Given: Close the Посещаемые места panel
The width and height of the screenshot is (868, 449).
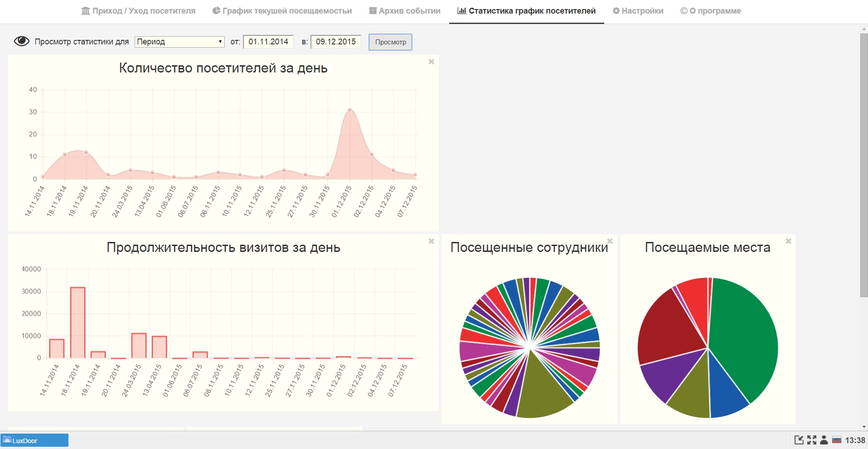Looking at the screenshot, I should (x=788, y=241).
